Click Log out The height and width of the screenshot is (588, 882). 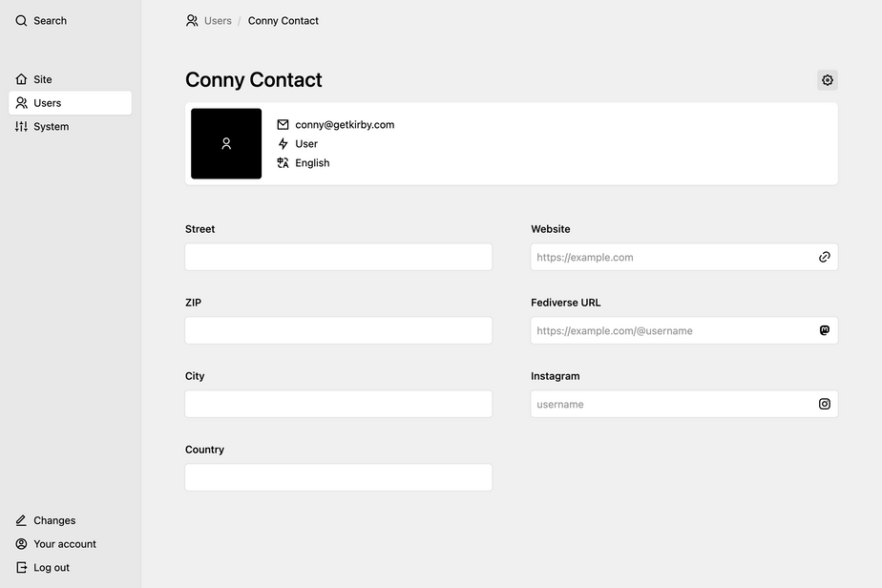point(51,568)
